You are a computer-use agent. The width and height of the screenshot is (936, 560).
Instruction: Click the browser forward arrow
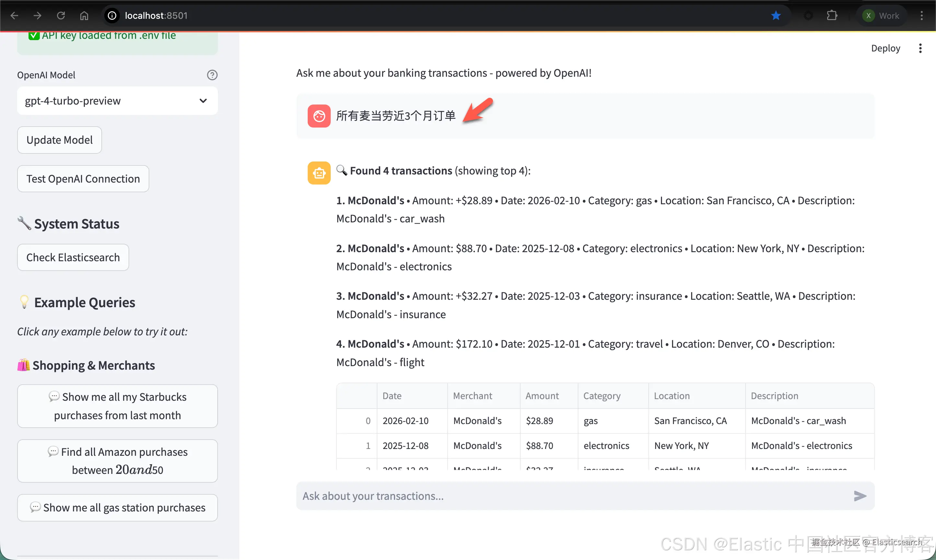tap(37, 16)
